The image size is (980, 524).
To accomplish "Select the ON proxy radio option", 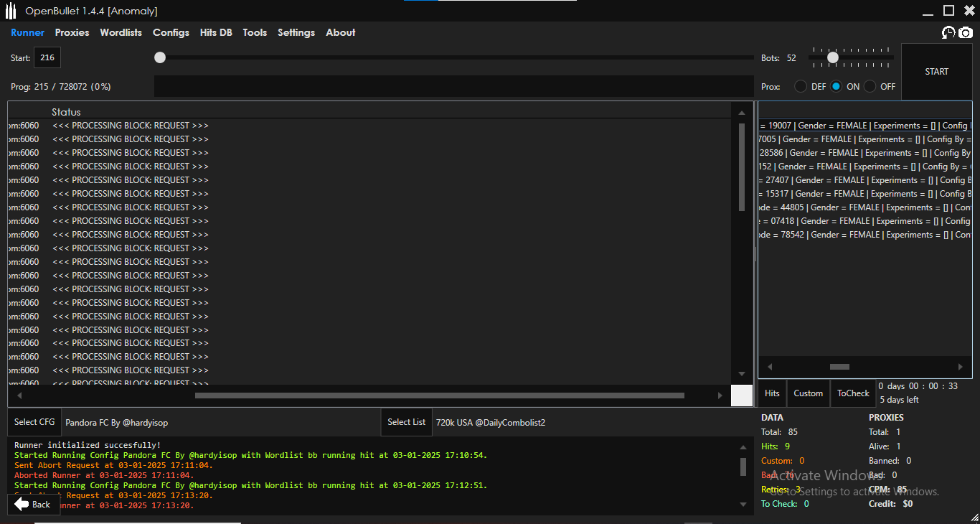I will pos(837,86).
